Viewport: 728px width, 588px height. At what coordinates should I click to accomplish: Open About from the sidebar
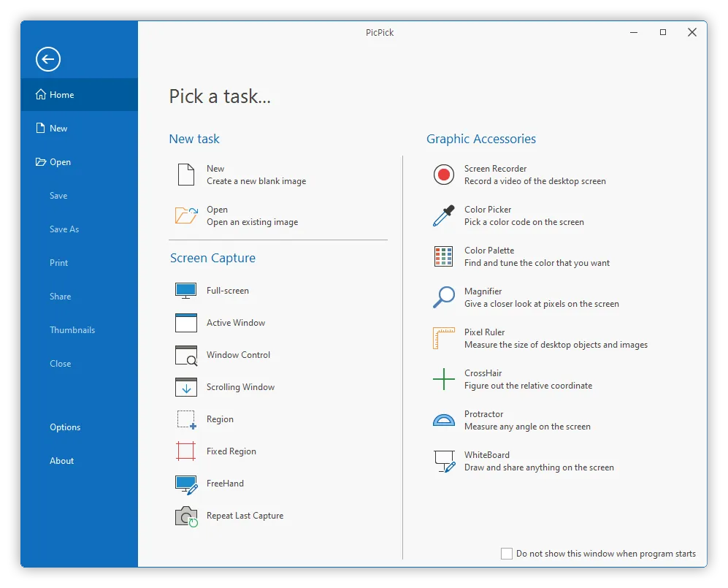point(79,461)
